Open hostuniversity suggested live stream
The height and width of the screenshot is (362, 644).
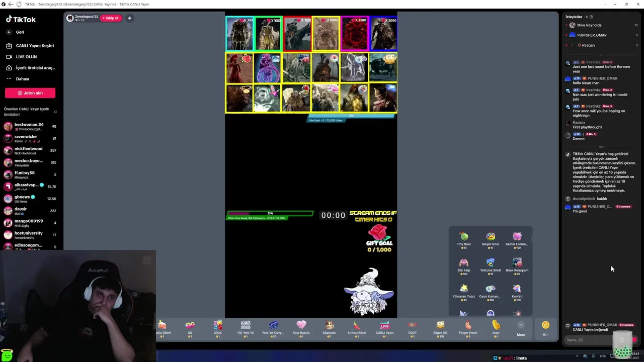[x=30, y=235]
